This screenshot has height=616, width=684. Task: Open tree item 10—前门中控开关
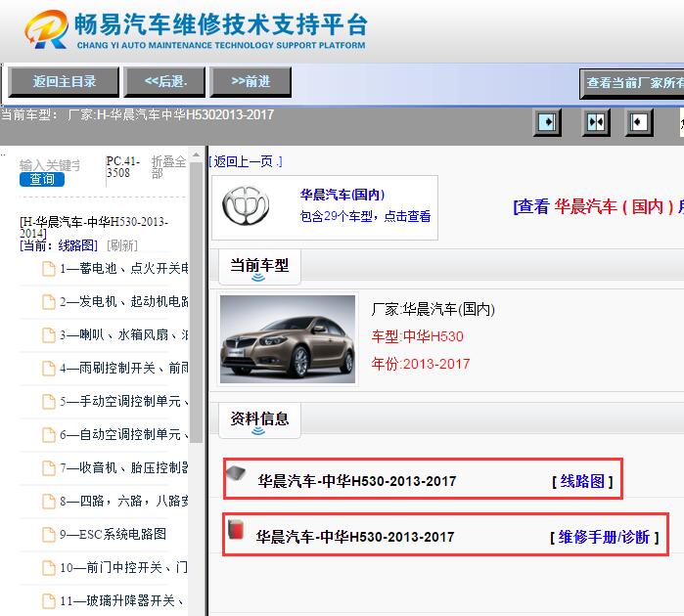(124, 567)
